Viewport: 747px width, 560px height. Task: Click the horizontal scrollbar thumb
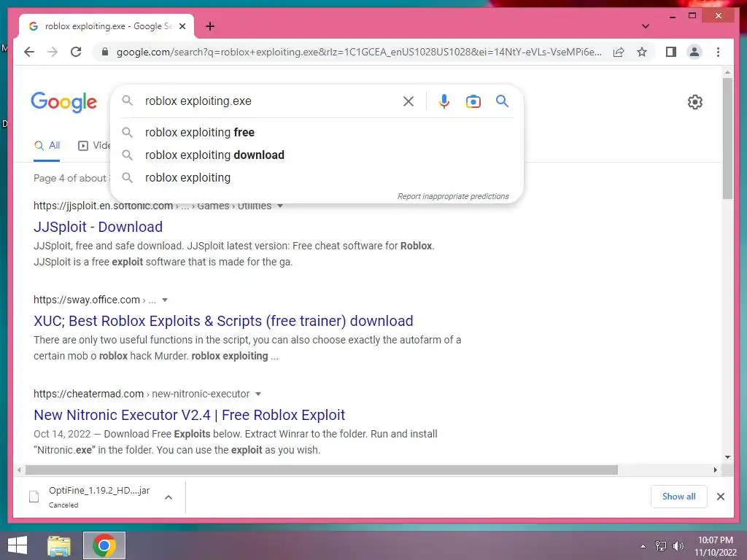coord(322,470)
